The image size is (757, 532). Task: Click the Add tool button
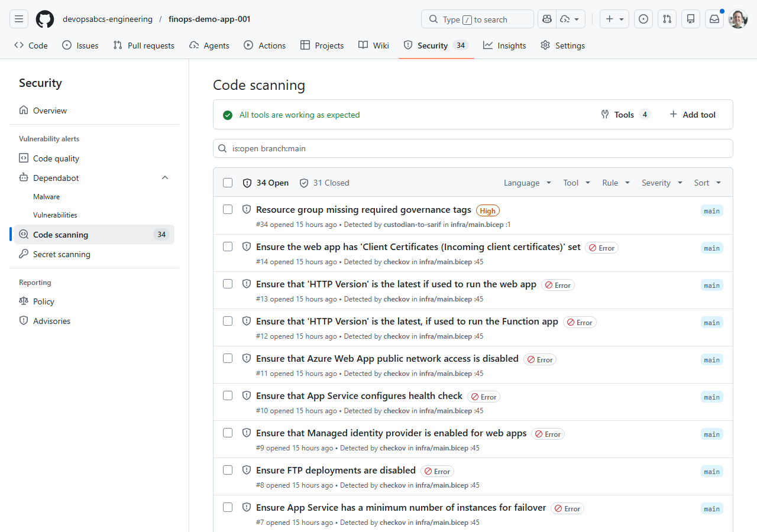tap(692, 114)
